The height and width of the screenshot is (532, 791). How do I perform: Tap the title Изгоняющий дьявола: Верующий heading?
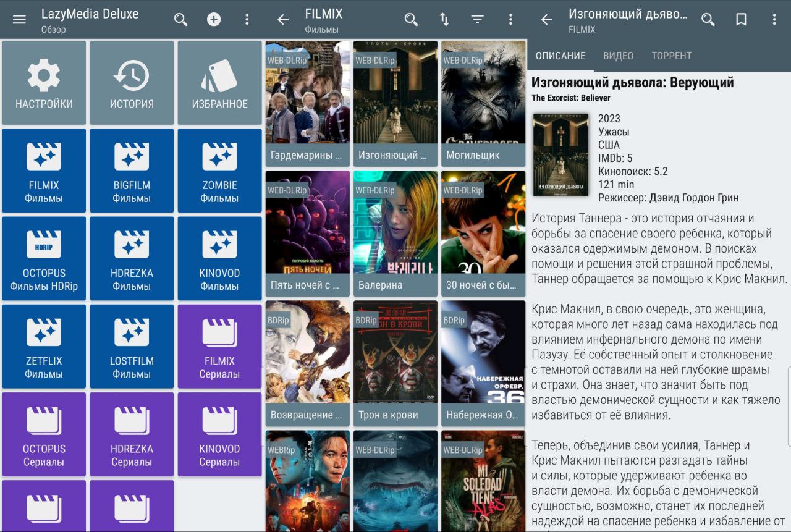point(633,82)
